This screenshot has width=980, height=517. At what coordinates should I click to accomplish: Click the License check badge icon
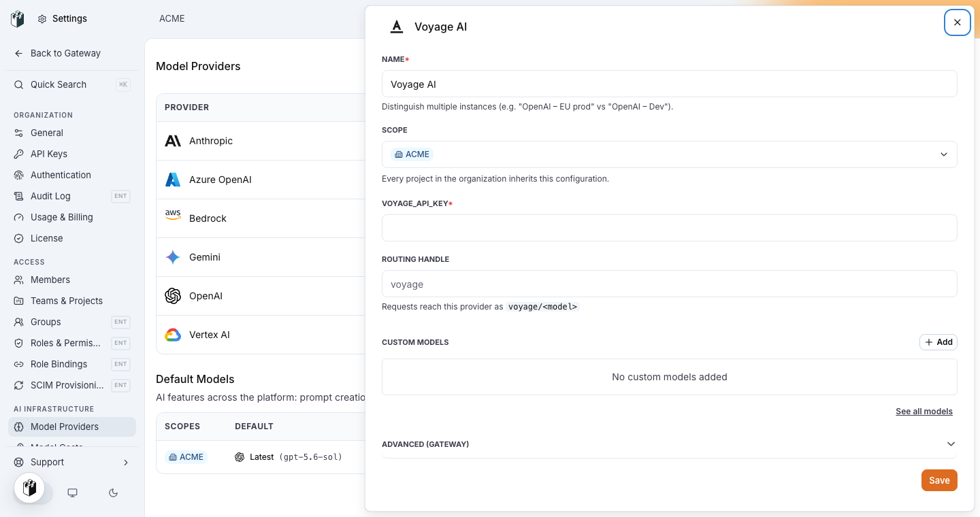point(19,238)
